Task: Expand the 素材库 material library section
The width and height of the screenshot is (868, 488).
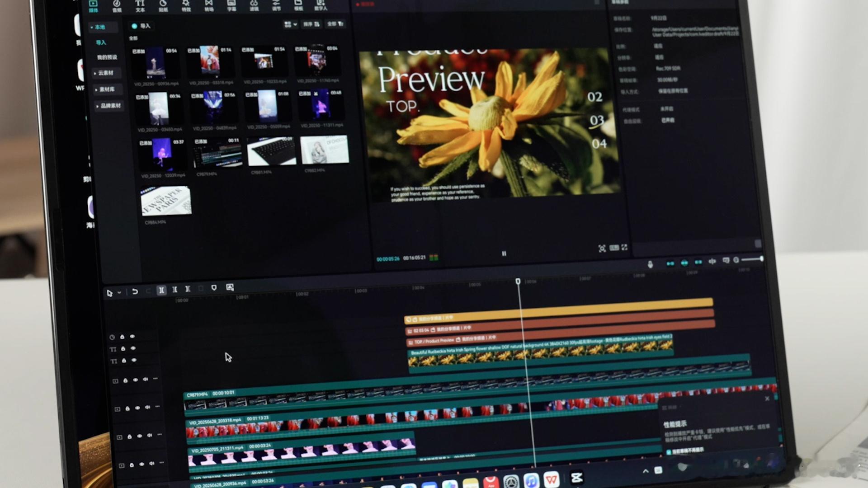Action: tap(105, 89)
